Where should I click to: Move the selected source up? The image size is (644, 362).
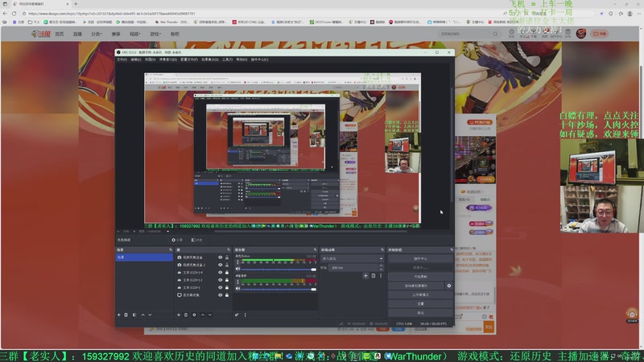[203, 315]
